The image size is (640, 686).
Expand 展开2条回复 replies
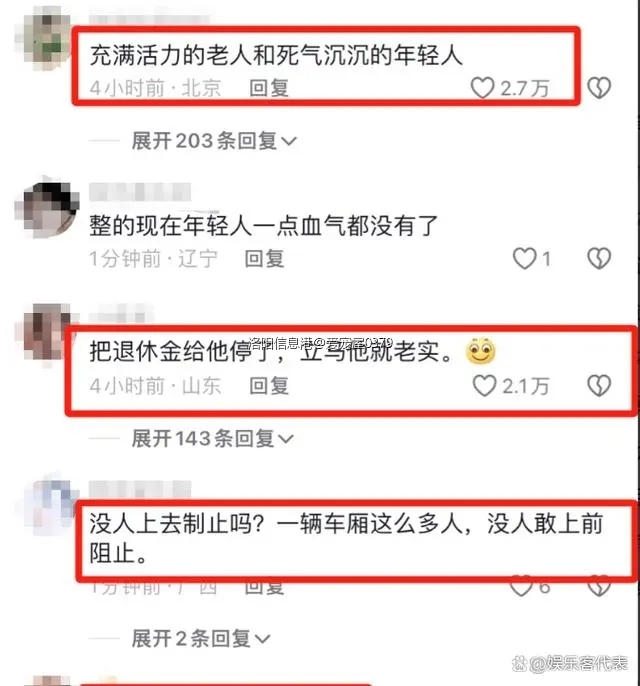[201, 639]
